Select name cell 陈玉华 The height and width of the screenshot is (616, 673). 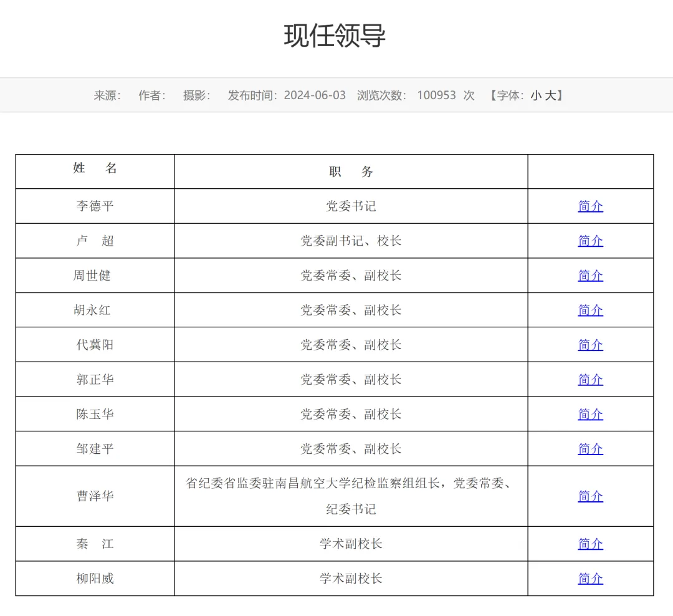[x=95, y=414]
